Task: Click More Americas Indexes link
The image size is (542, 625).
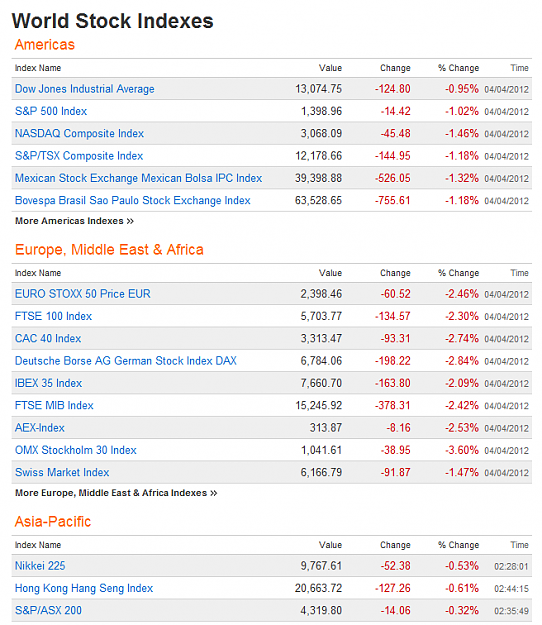Action: (75, 221)
